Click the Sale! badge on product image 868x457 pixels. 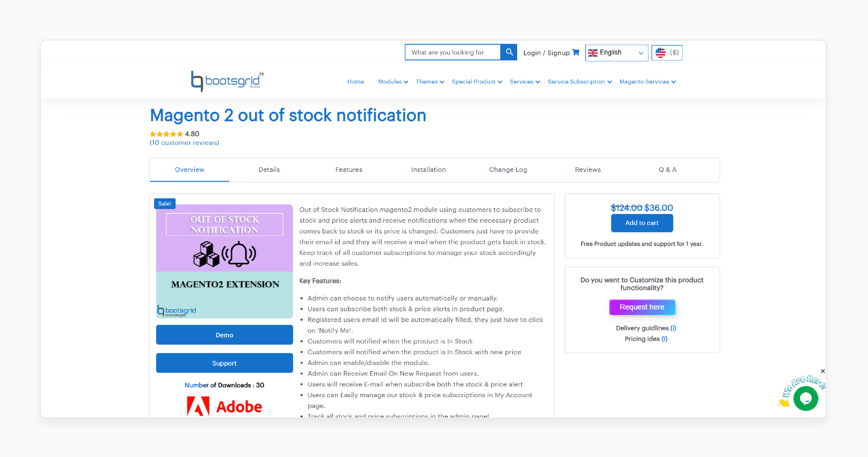[165, 204]
